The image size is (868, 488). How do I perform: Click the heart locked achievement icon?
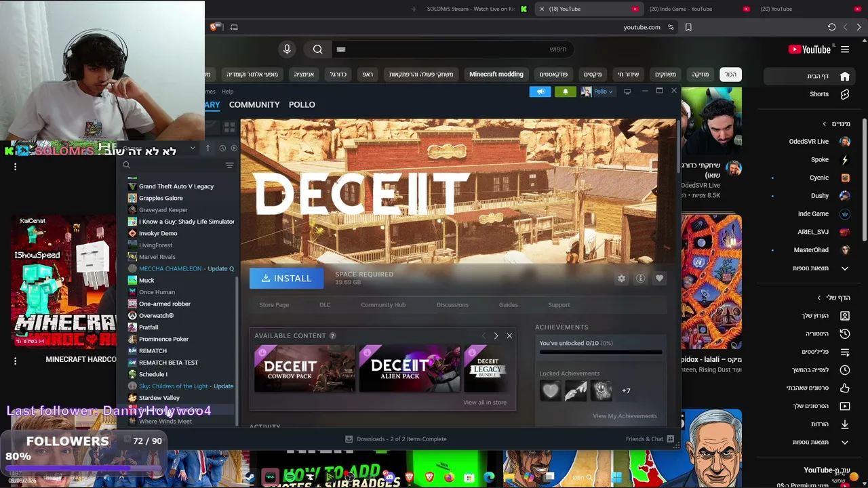551,391
